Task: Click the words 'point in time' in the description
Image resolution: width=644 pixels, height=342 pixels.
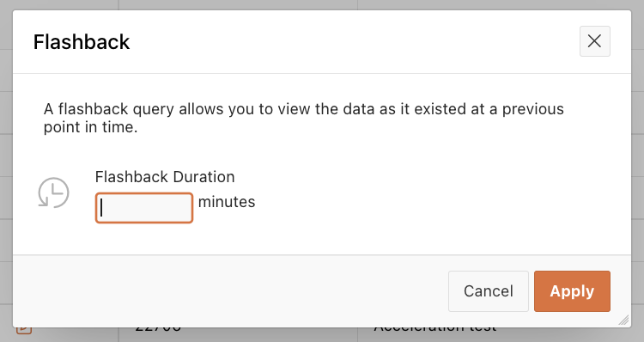Action: coord(88,127)
